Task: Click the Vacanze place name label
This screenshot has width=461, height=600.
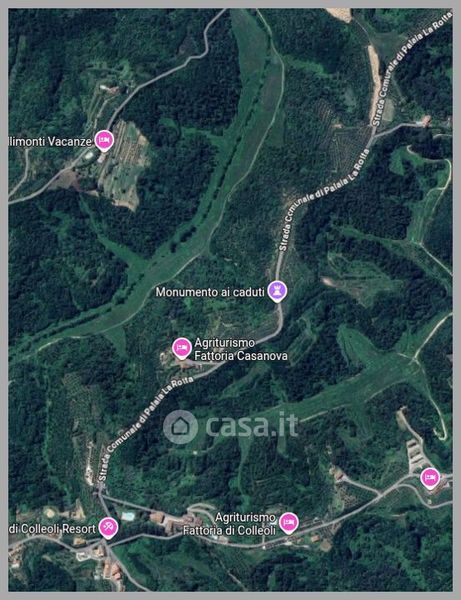Action: pos(50,142)
